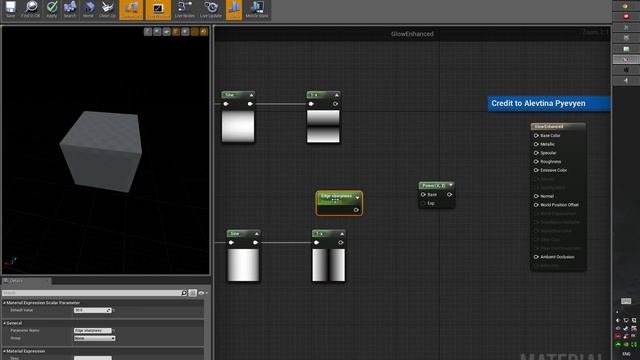Click the bottom Sine node preview thumbnail
Viewport: 640px width, 360px height.
(243, 265)
